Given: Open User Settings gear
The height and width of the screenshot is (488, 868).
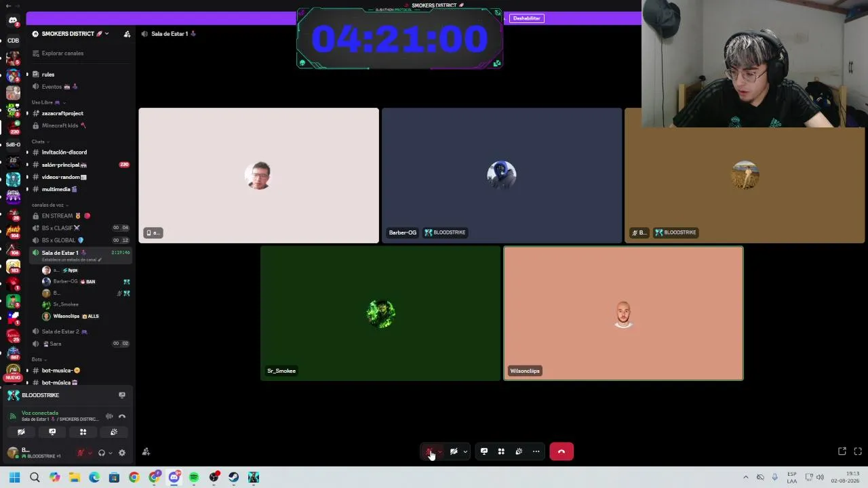Looking at the screenshot, I should click(122, 453).
